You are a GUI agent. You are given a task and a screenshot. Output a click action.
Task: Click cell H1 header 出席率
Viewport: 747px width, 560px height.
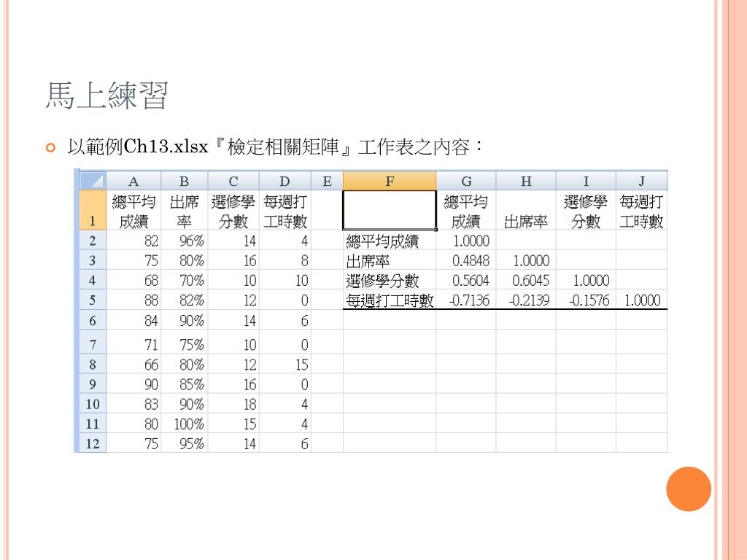tap(526, 211)
